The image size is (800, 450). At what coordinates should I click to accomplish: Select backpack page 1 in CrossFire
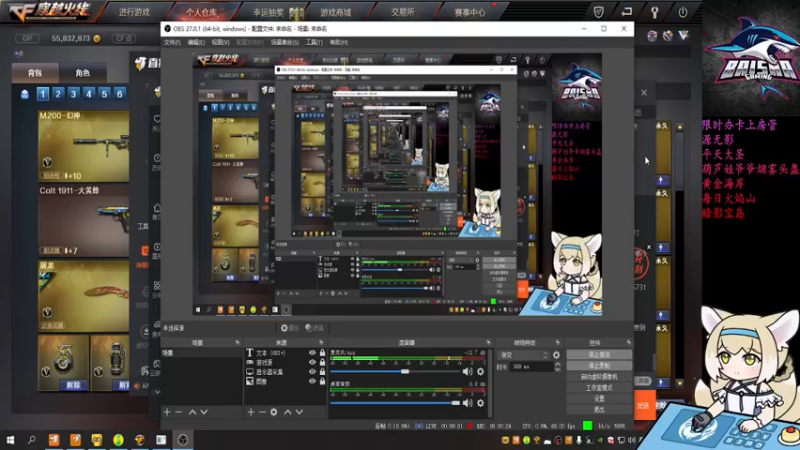43,94
